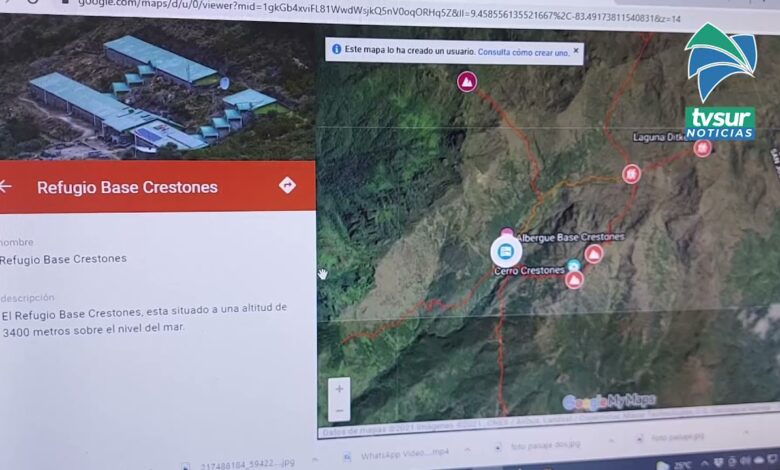Expand options for the 317486184_59422 download

(314, 460)
